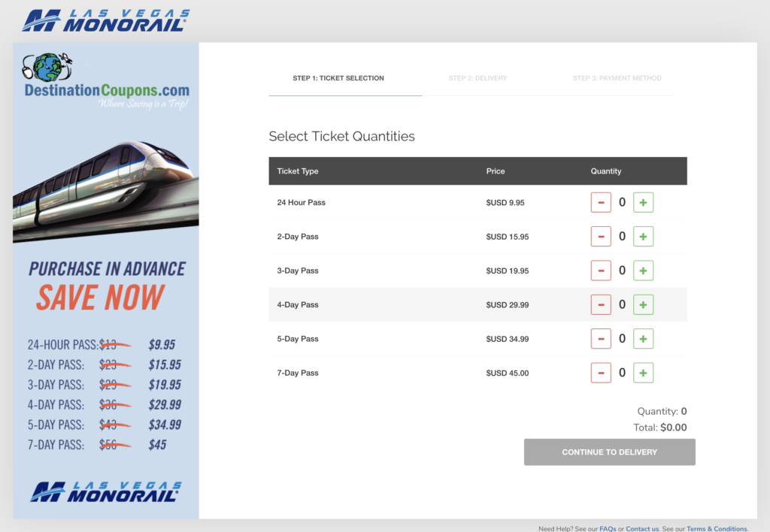Decrement 7-Day Pass quantity

601,373
